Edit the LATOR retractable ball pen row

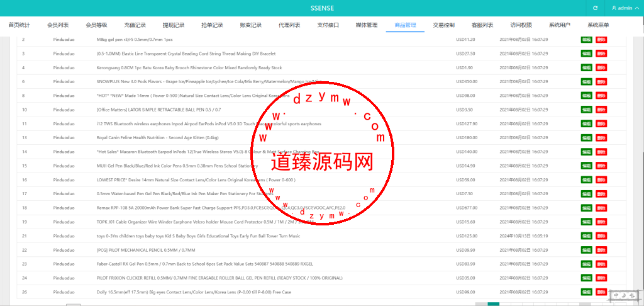pyautogui.click(x=587, y=110)
